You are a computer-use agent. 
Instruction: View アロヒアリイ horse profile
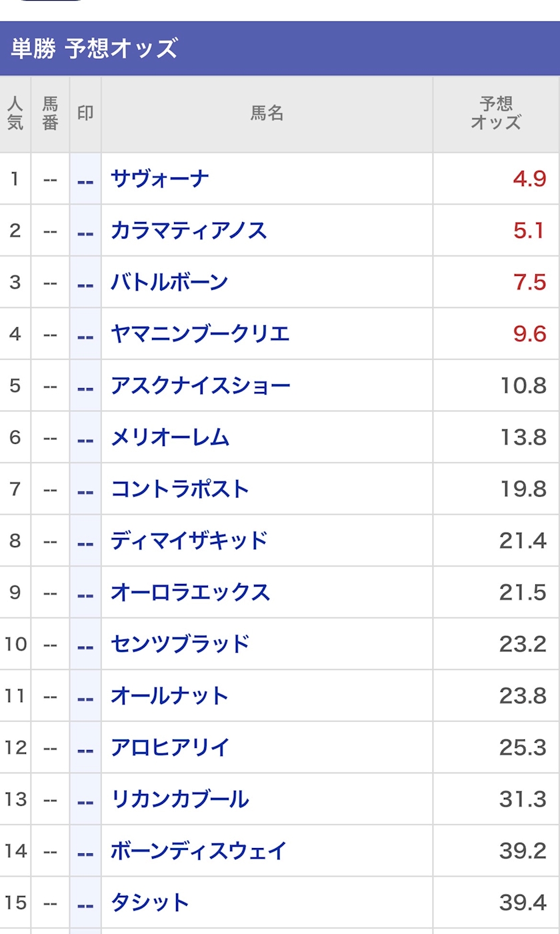pyautogui.click(x=170, y=747)
